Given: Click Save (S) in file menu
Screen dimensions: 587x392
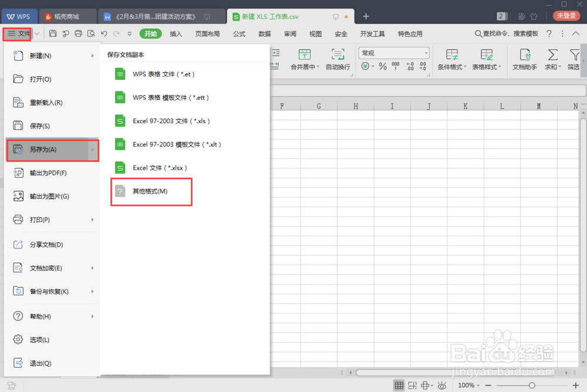Looking at the screenshot, I should pyautogui.click(x=52, y=126).
